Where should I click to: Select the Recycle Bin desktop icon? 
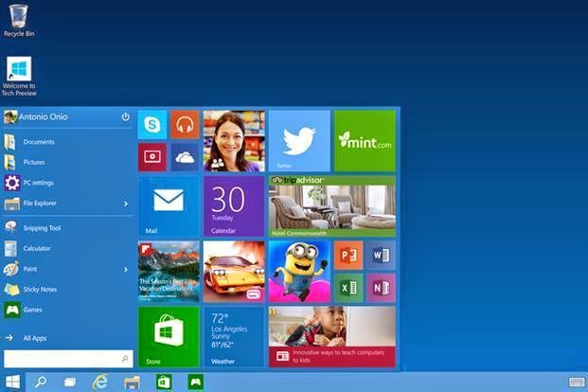tap(19, 21)
